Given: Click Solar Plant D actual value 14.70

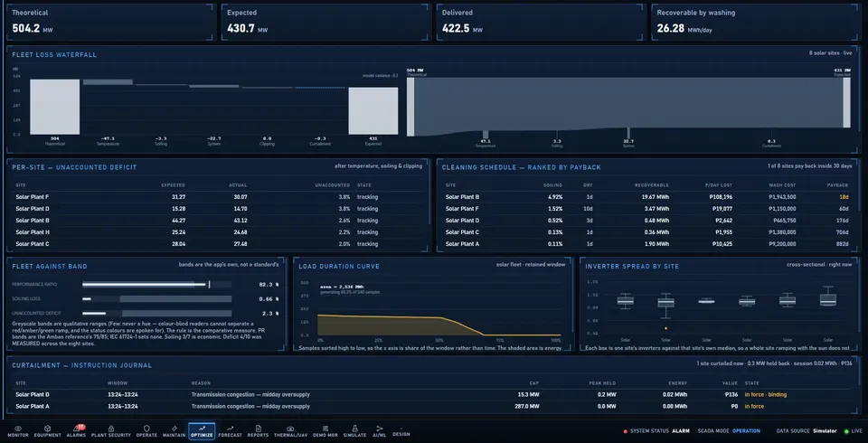Looking at the screenshot, I should [x=241, y=209].
